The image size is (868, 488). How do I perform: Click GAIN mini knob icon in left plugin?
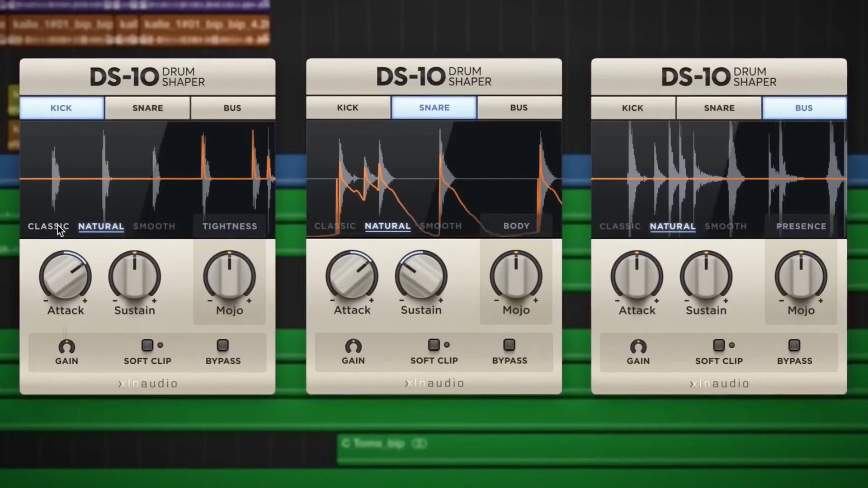point(67,347)
